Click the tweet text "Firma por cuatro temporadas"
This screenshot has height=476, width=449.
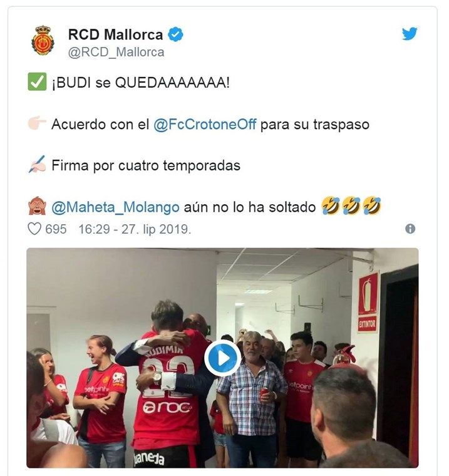click(146, 166)
